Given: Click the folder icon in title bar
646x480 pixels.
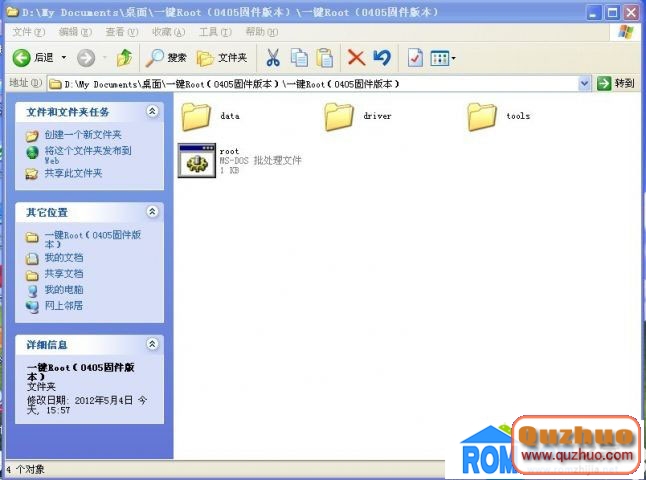Looking at the screenshot, I should tap(13, 12).
